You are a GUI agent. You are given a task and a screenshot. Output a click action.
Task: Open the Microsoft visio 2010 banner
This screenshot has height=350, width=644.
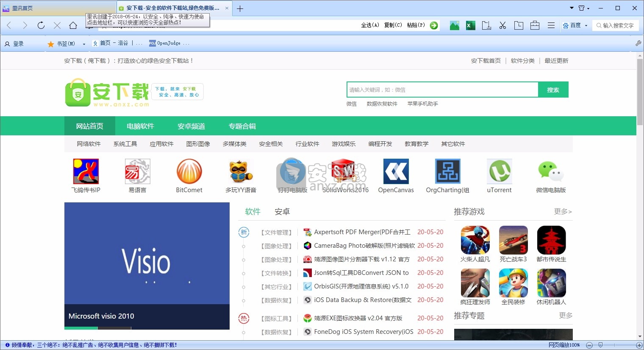click(147, 266)
